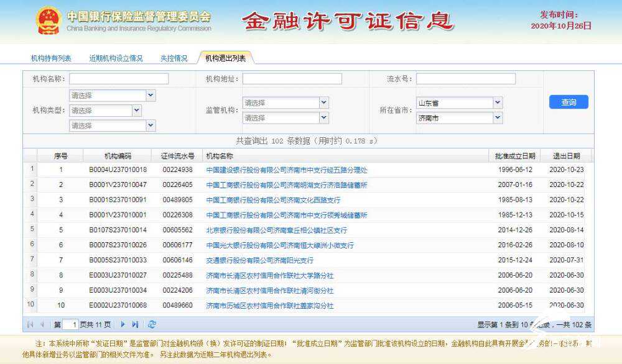
Task: Expand the first 机构类型 dropdown
Action: click(x=151, y=96)
